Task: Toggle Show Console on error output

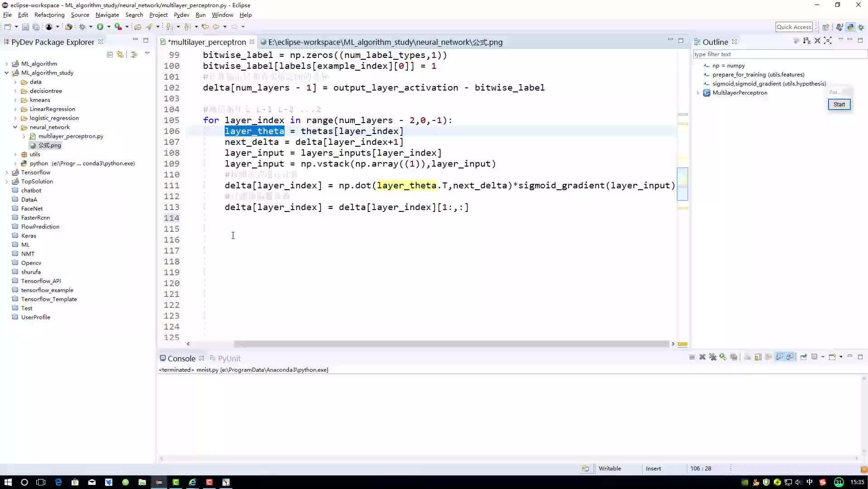Action: pyautogui.click(x=790, y=357)
